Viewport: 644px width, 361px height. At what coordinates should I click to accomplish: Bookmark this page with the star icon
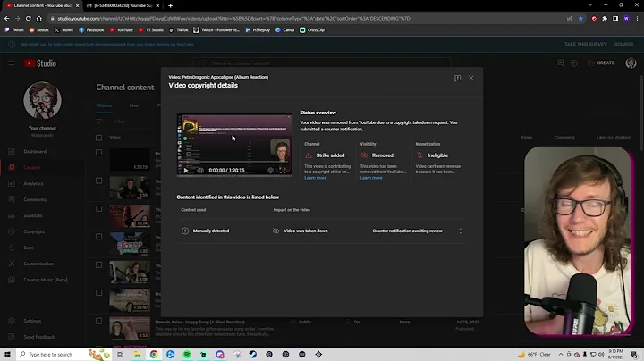coord(580,19)
